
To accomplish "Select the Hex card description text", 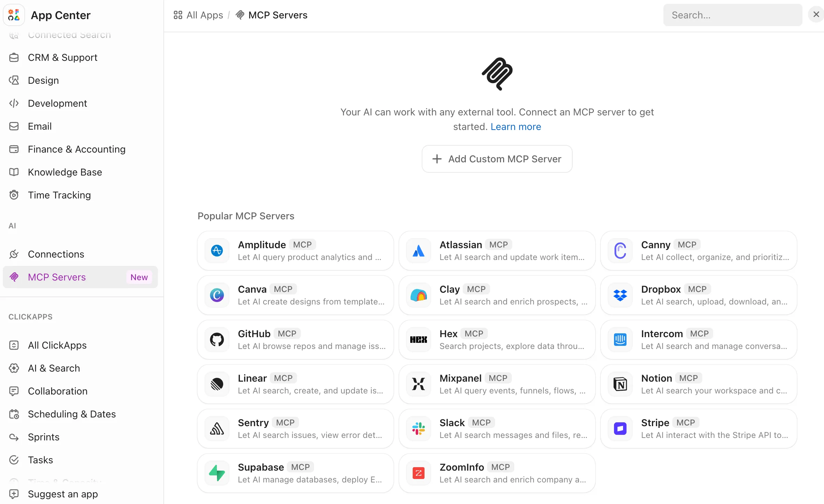I will pyautogui.click(x=512, y=346).
